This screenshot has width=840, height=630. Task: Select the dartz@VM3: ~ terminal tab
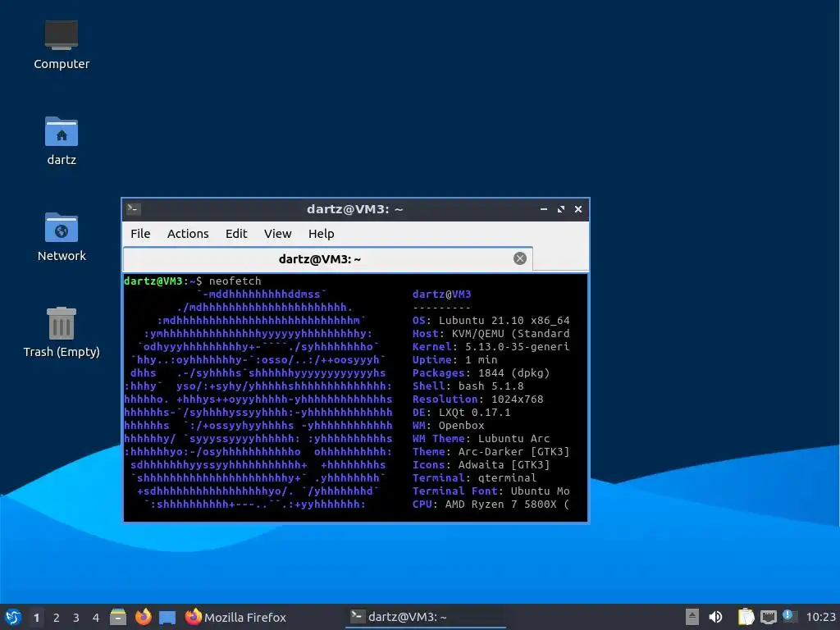coord(328,259)
